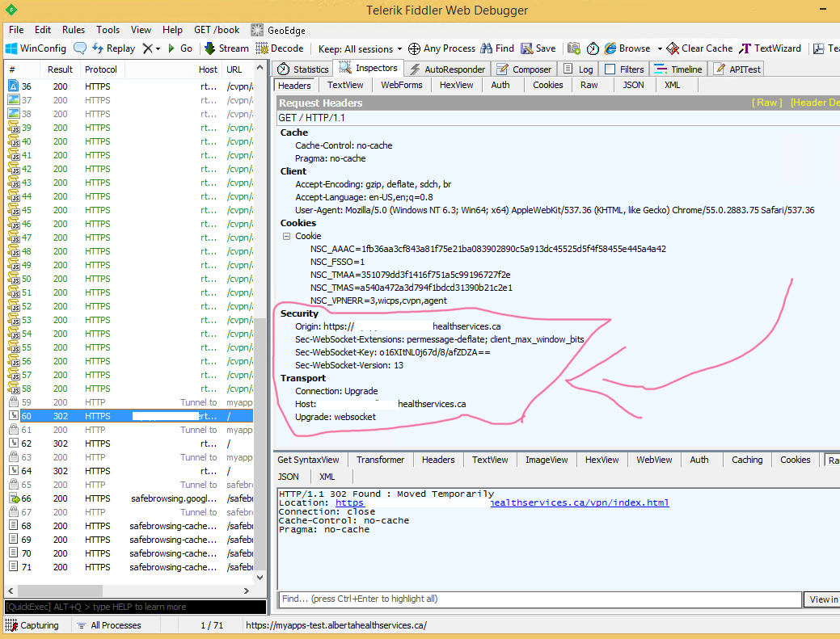Screen dimensions: 840x639
Task: Click the [Raw] headers view link
Action: point(766,103)
